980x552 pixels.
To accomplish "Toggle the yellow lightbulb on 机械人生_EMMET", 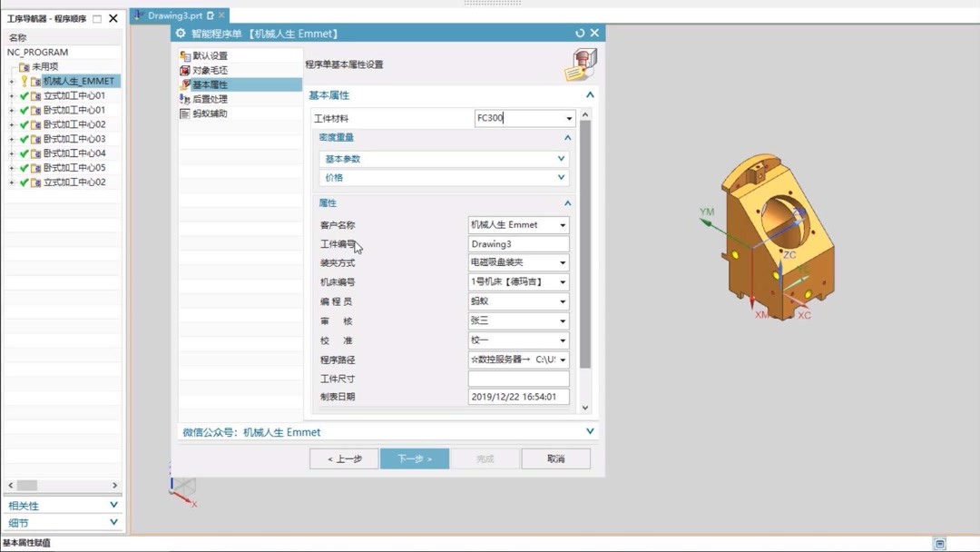I will [23, 80].
